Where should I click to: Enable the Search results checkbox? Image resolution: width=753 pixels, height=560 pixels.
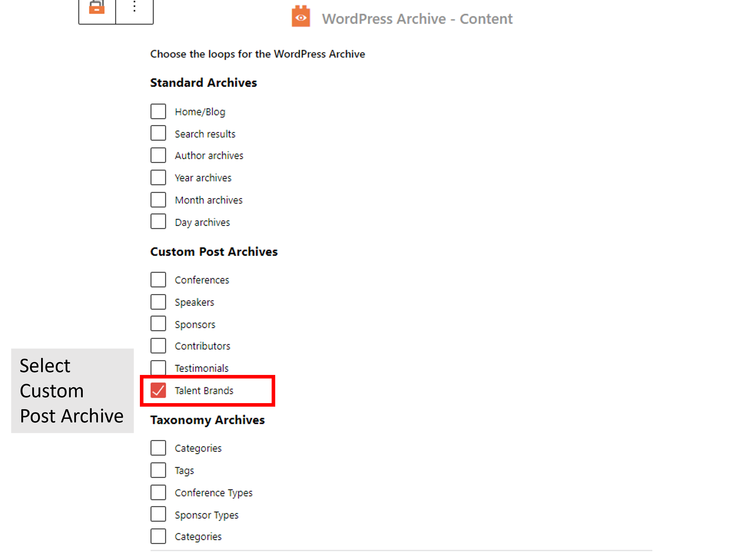158,133
